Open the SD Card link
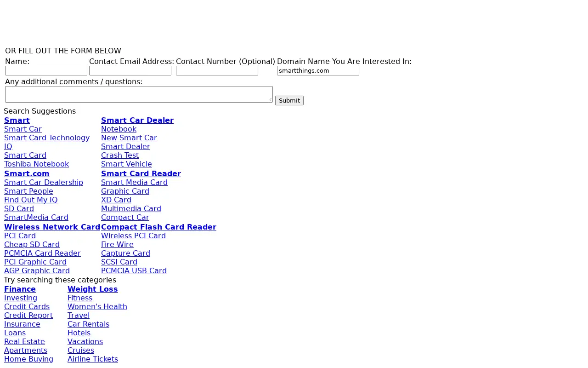The height and width of the screenshot is (368, 588). click(19, 209)
